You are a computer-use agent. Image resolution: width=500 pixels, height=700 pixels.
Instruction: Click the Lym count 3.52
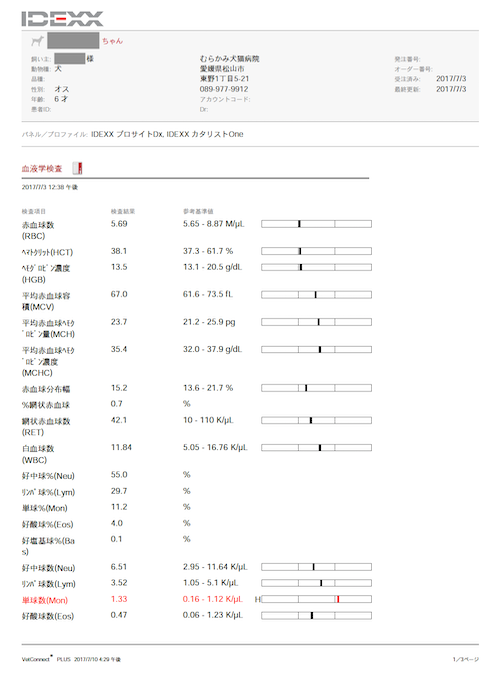[x=119, y=583]
